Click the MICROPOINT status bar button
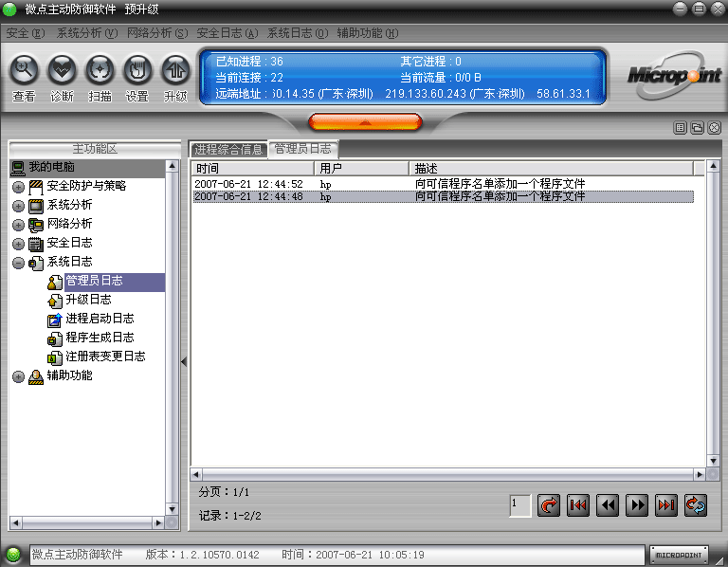This screenshot has width=728, height=567. point(679,555)
